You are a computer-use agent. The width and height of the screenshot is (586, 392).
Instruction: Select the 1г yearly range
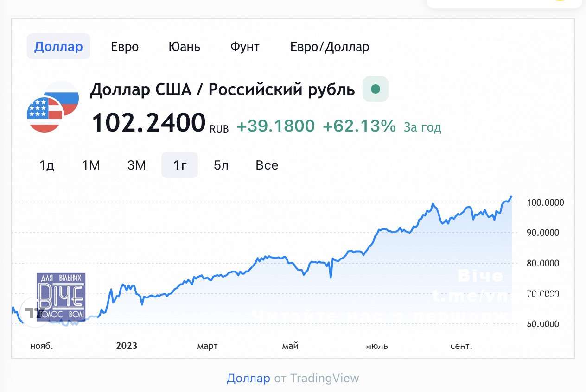tap(179, 165)
